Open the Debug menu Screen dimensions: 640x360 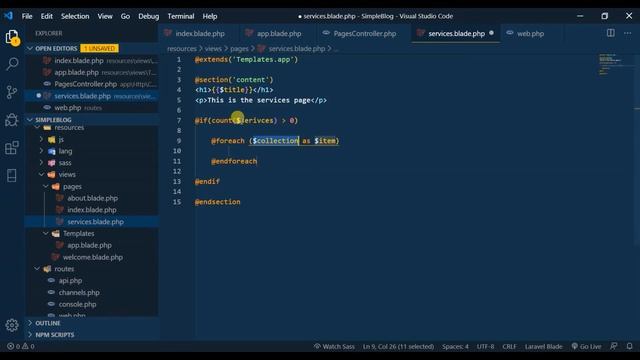[x=149, y=16]
